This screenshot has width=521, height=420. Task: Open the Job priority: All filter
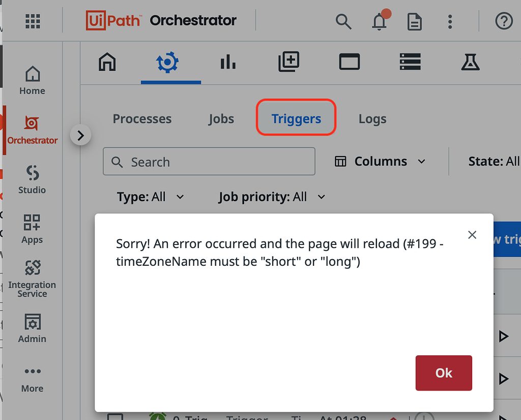coord(272,197)
